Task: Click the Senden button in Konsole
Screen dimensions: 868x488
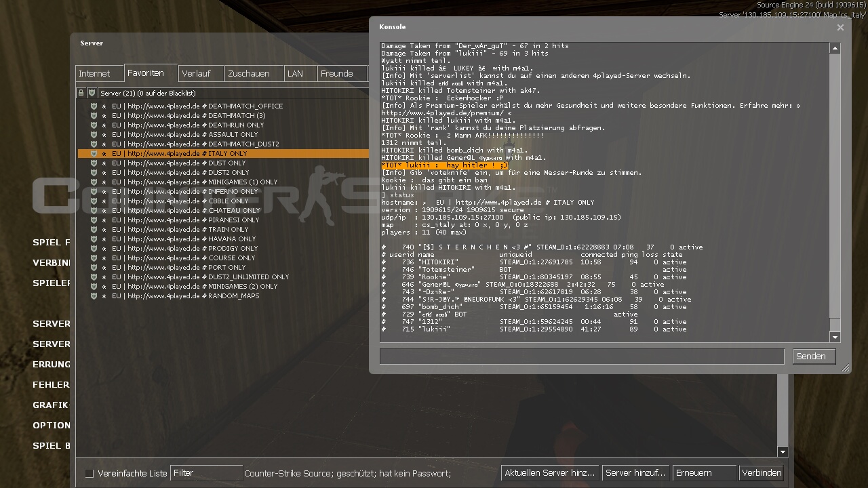Action: coord(814,357)
